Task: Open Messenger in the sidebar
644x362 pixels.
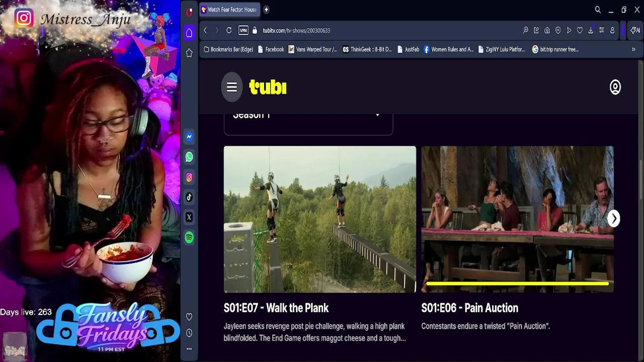Action: [x=189, y=137]
